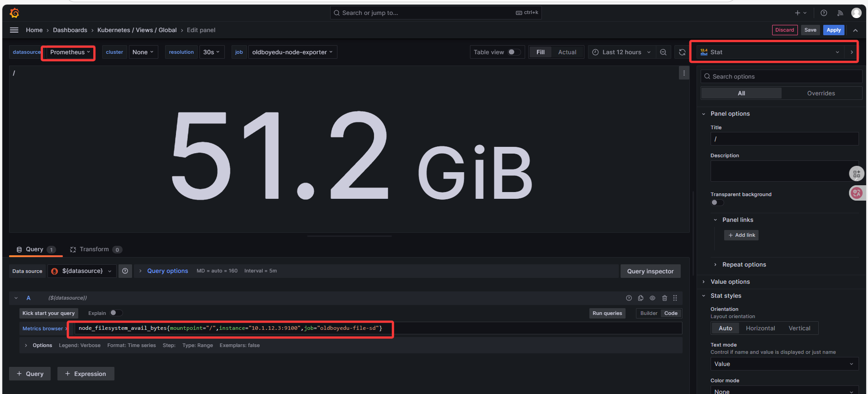The height and width of the screenshot is (394, 868).
Task: Open the help question-mark icon in header
Action: pos(824,13)
